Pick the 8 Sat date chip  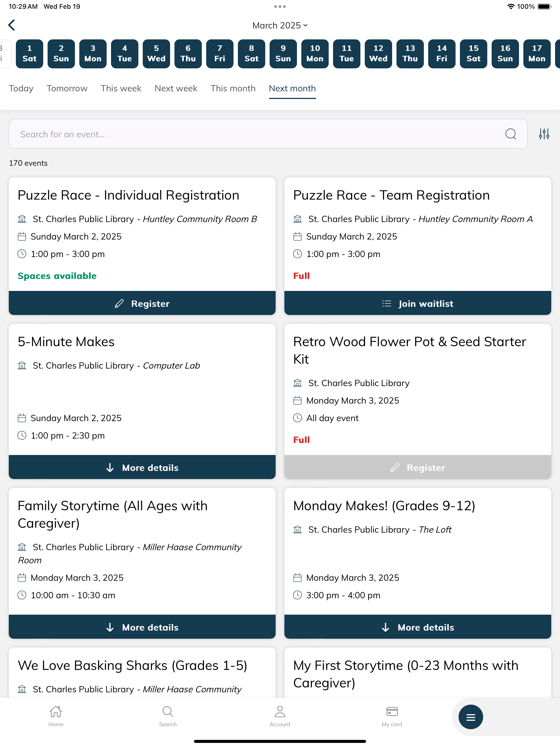click(x=252, y=54)
